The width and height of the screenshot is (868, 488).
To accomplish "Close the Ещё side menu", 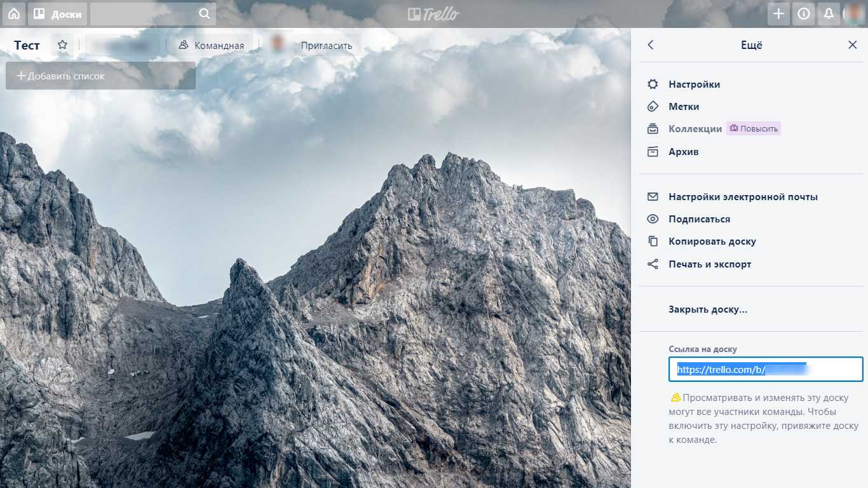I will click(x=852, y=45).
